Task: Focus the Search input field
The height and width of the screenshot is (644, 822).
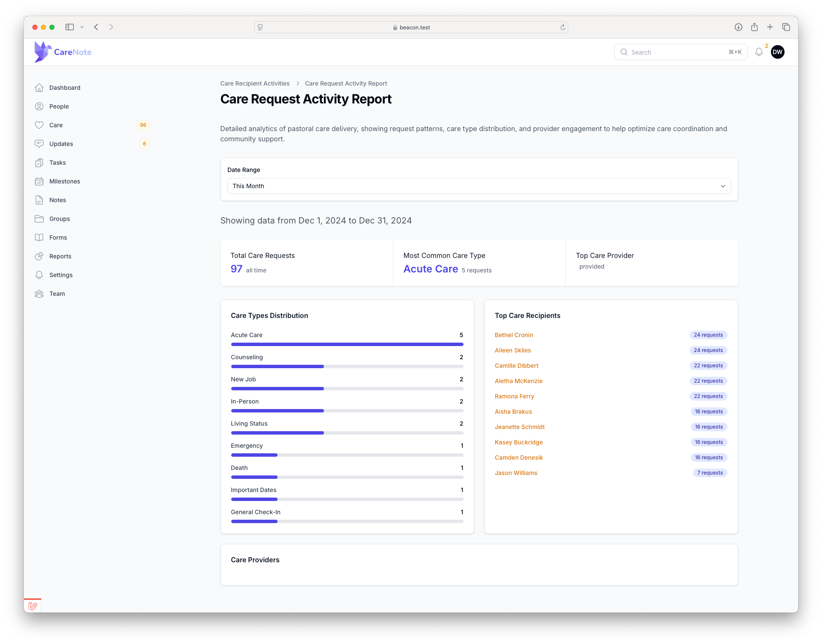Action: 680,52
